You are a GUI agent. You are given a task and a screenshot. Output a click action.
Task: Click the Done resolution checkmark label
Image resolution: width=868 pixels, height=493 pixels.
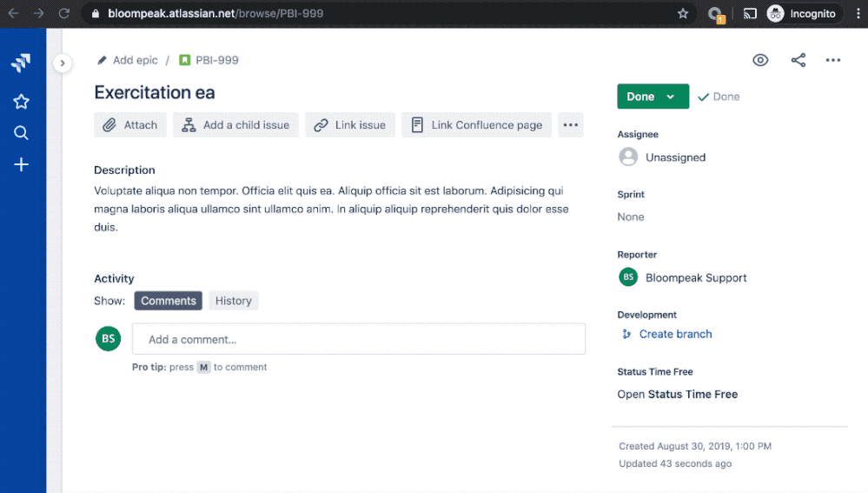[719, 97]
